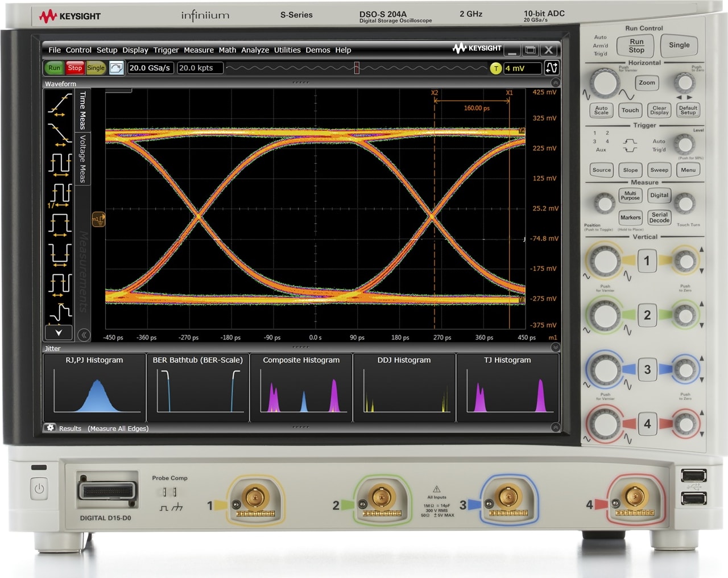Open the Demos menu
This screenshot has height=578, width=728.
click(318, 50)
